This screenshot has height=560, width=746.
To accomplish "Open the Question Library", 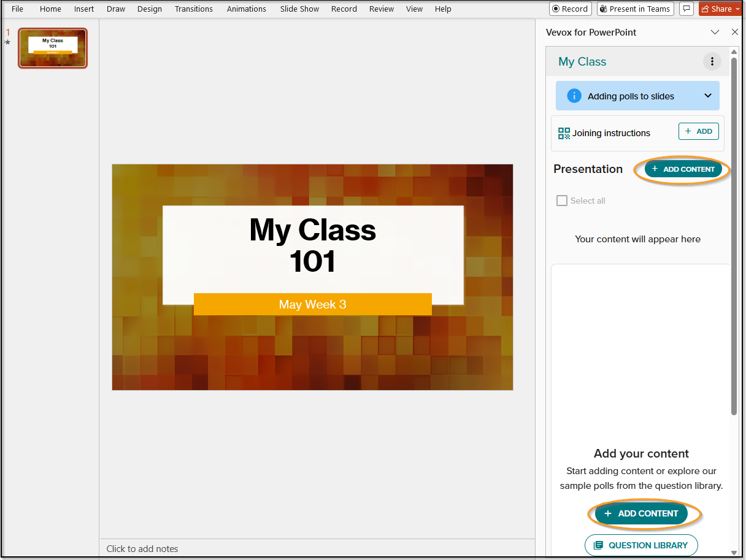I will 641,545.
